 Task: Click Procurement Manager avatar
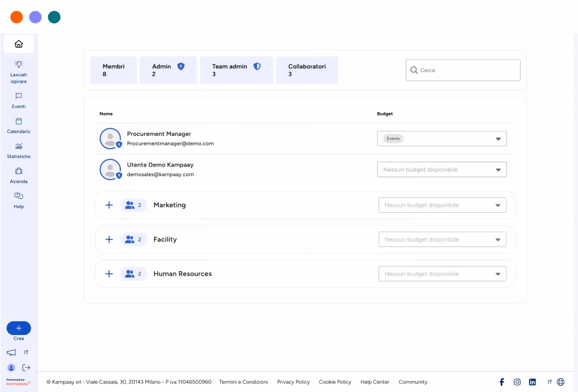point(110,139)
